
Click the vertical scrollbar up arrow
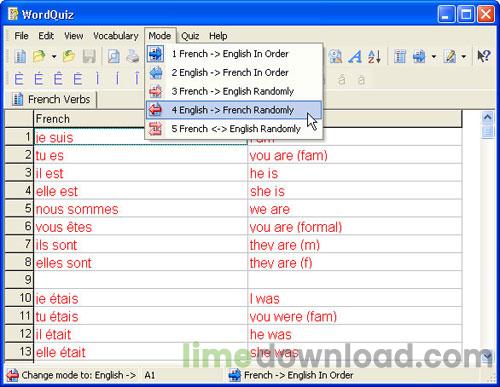(x=487, y=117)
